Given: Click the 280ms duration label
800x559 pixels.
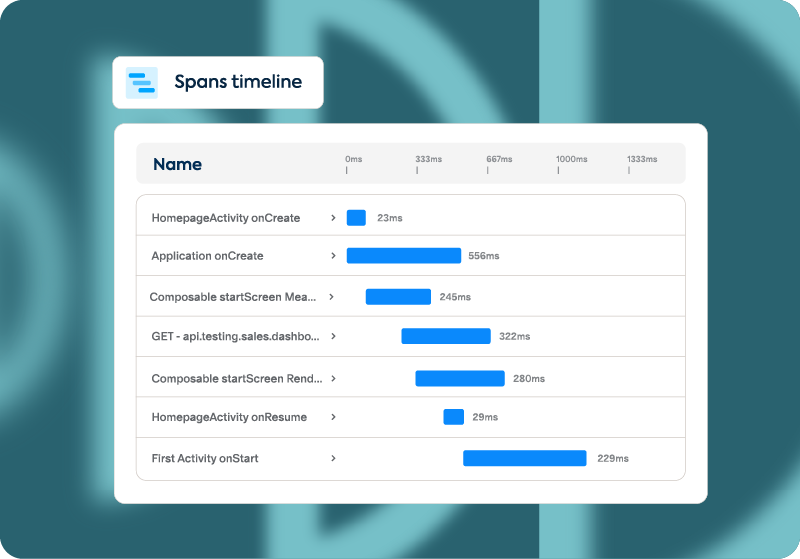Looking at the screenshot, I should (x=529, y=378).
